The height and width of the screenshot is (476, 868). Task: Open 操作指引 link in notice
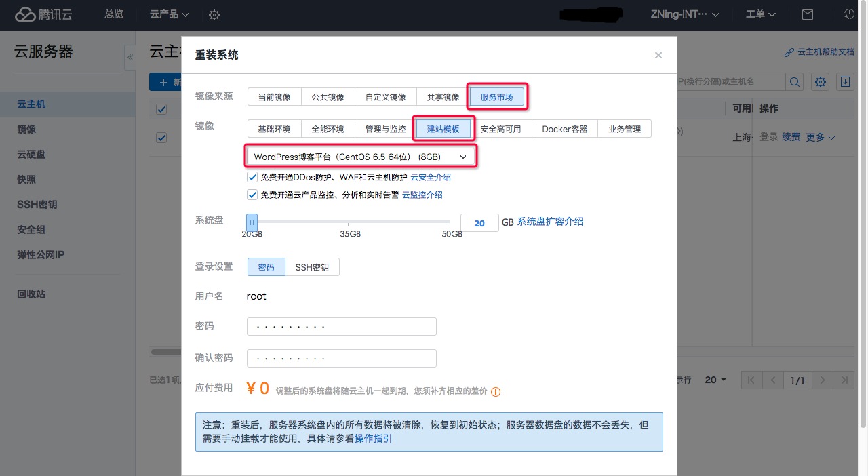click(373, 439)
